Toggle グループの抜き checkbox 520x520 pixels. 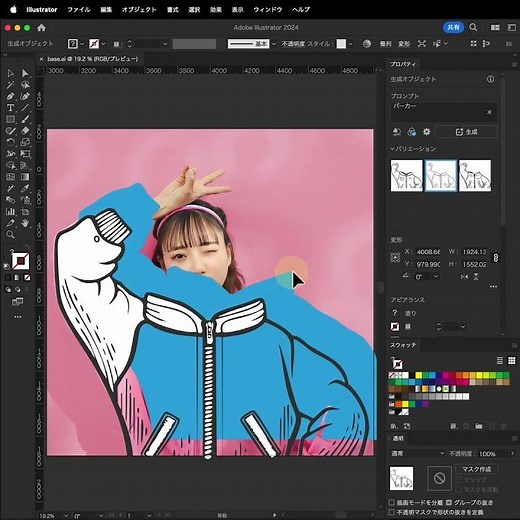[x=449, y=502]
